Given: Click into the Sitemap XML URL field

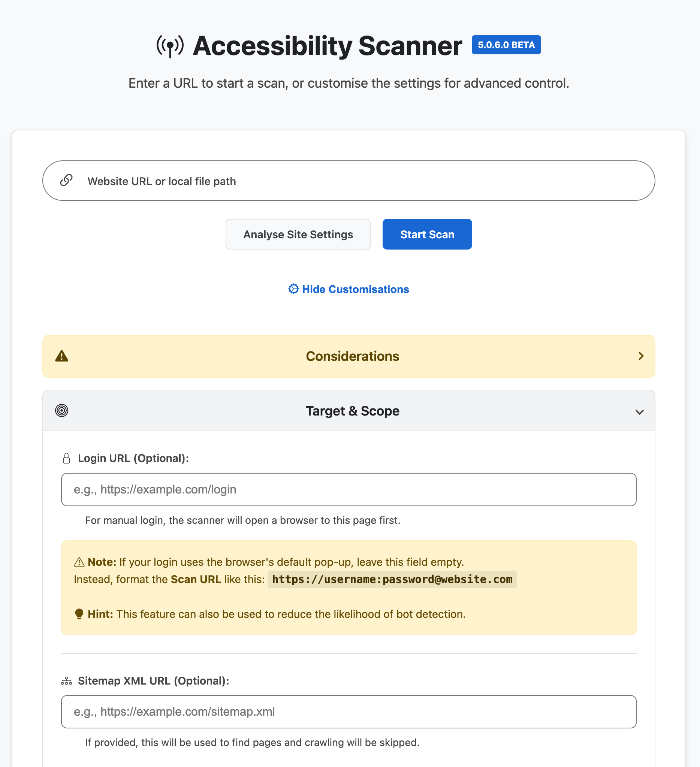Looking at the screenshot, I should [349, 712].
